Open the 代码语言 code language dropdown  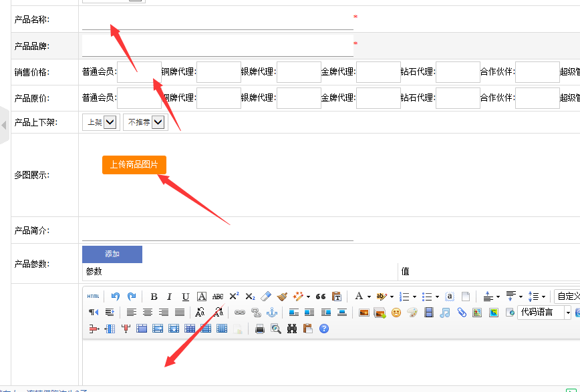coord(545,313)
